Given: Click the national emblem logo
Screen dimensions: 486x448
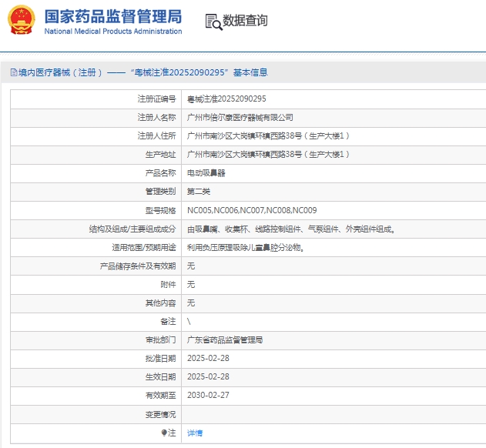Looking at the screenshot, I should point(21,19).
